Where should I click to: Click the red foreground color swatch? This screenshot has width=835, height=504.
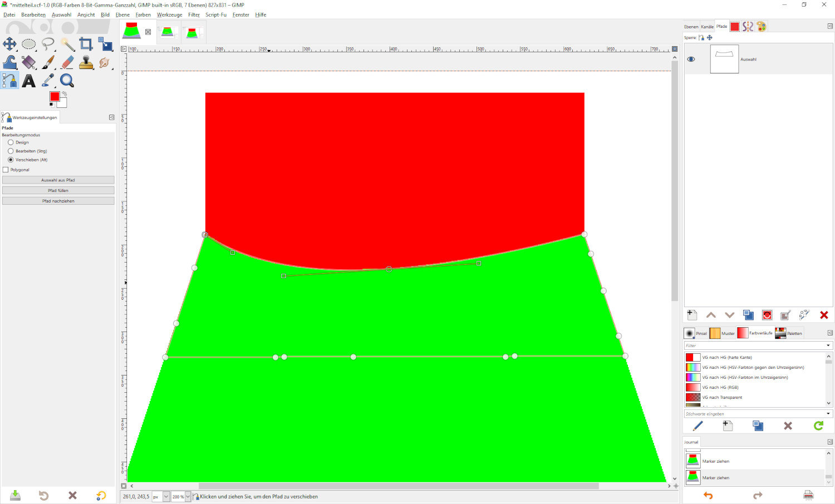pyautogui.click(x=55, y=97)
